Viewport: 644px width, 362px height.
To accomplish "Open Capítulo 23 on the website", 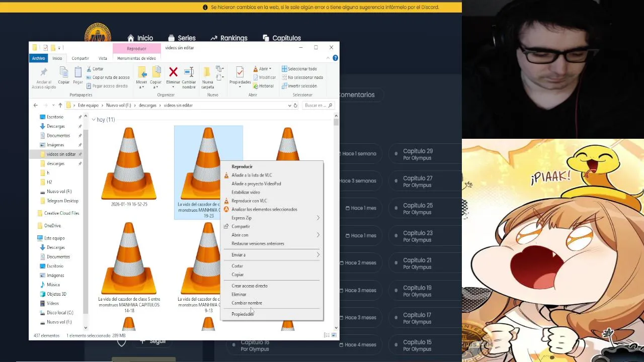I will 418,233.
